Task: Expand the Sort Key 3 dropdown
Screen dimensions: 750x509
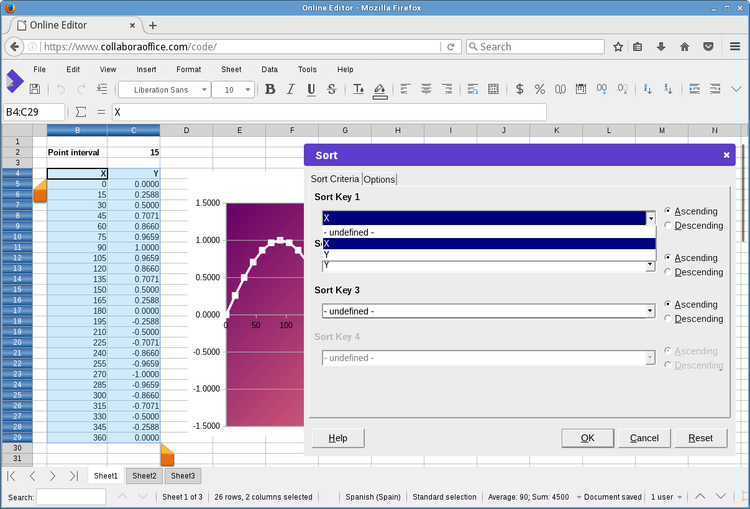Action: pyautogui.click(x=650, y=311)
